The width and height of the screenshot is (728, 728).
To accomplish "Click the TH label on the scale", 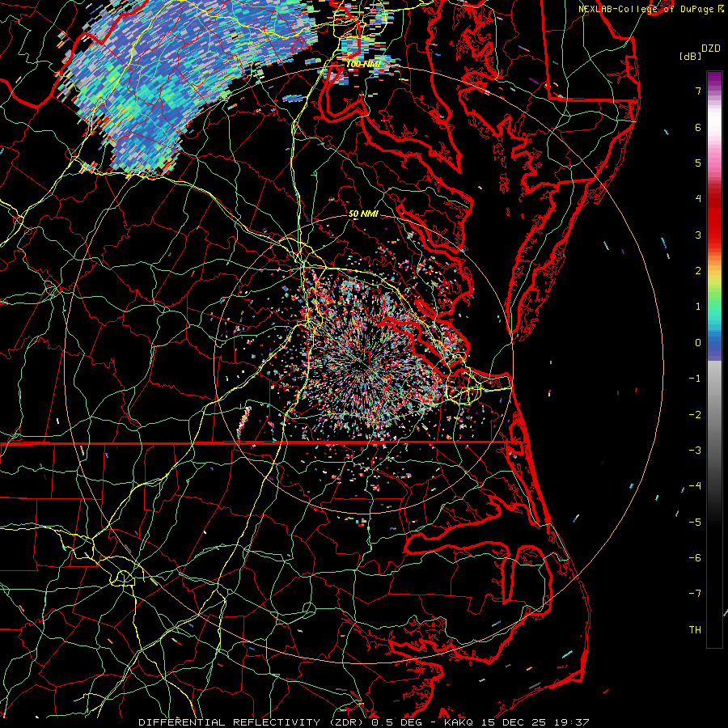I will pos(695,630).
